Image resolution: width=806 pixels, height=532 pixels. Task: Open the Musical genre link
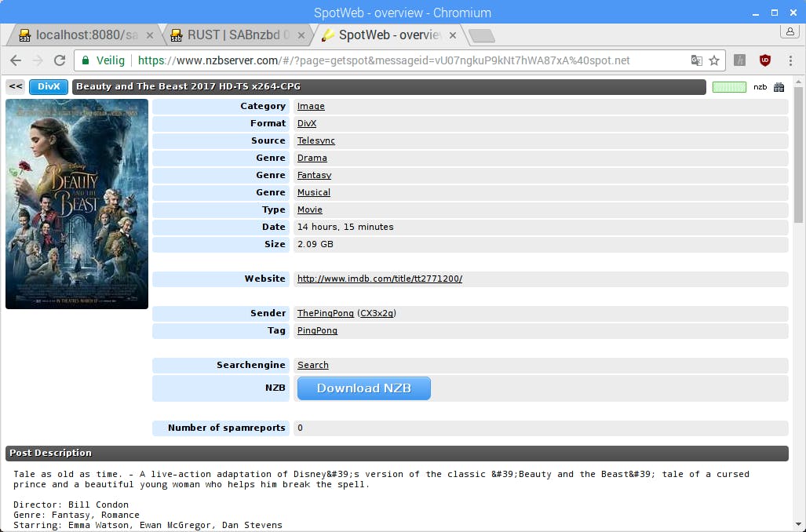[314, 192]
